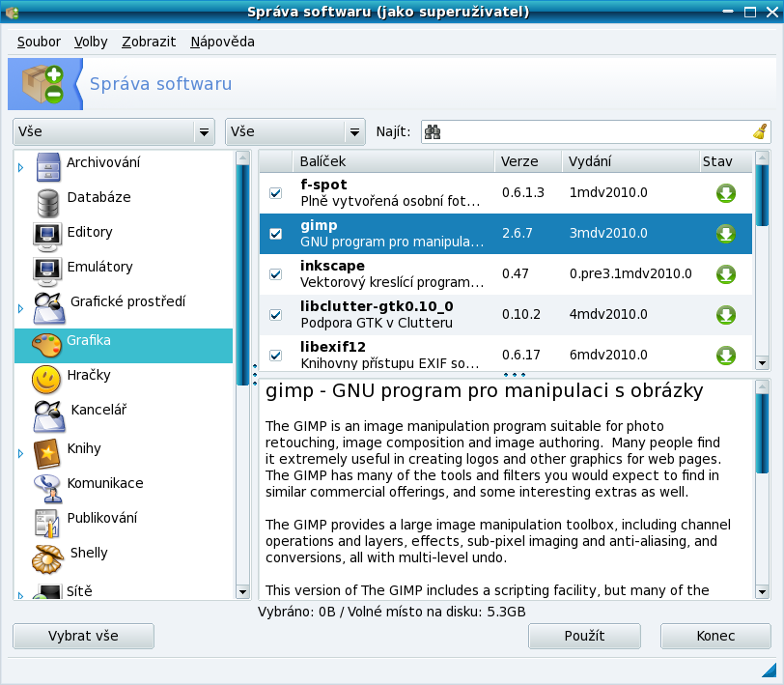This screenshot has width=784, height=685.
Task: Click the inkscape install status icon
Action: tap(726, 274)
